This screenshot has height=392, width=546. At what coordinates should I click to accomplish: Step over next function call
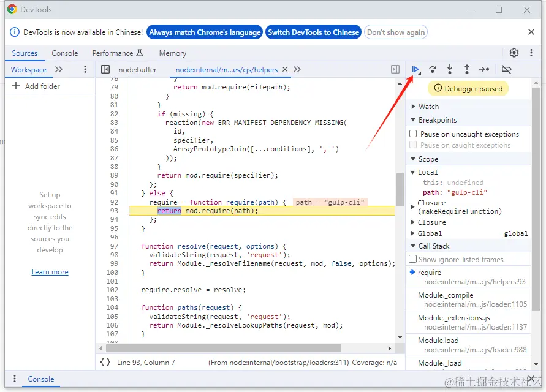click(433, 70)
